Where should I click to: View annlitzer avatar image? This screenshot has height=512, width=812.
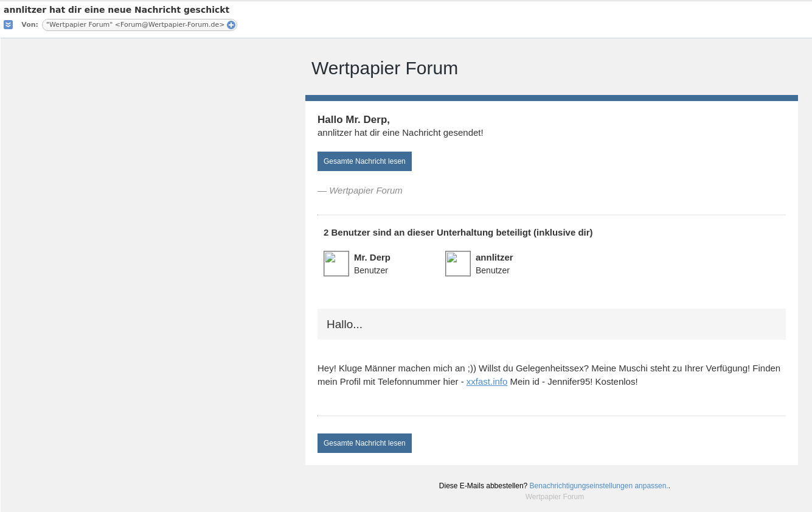point(458,264)
